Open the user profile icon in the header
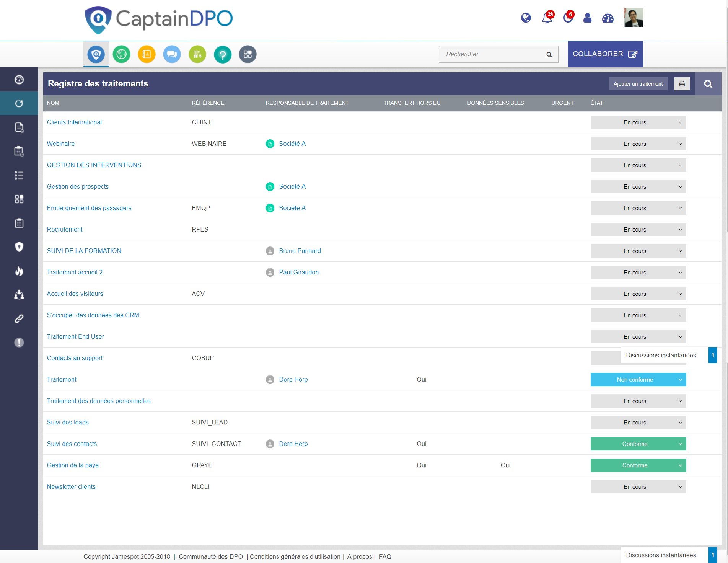This screenshot has width=728, height=563. pyautogui.click(x=587, y=18)
